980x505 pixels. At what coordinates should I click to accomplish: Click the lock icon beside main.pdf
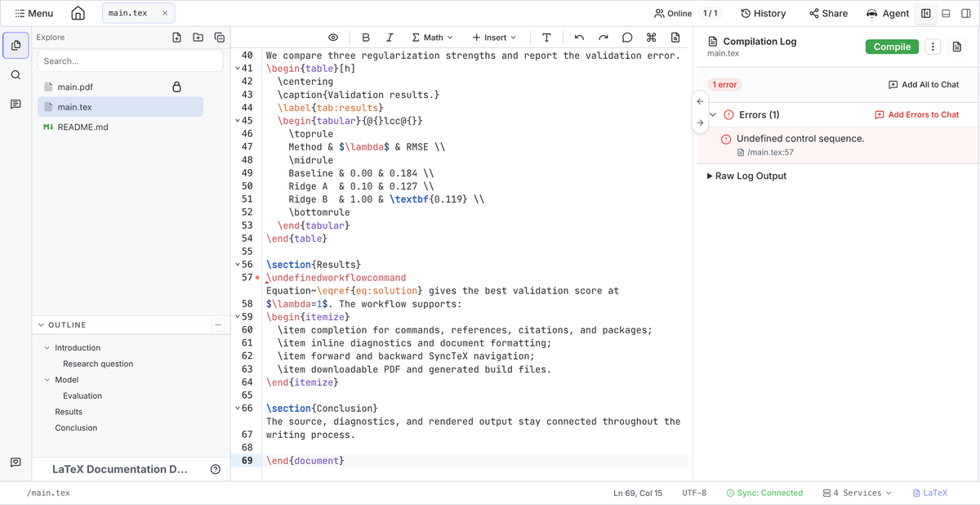pyautogui.click(x=176, y=87)
